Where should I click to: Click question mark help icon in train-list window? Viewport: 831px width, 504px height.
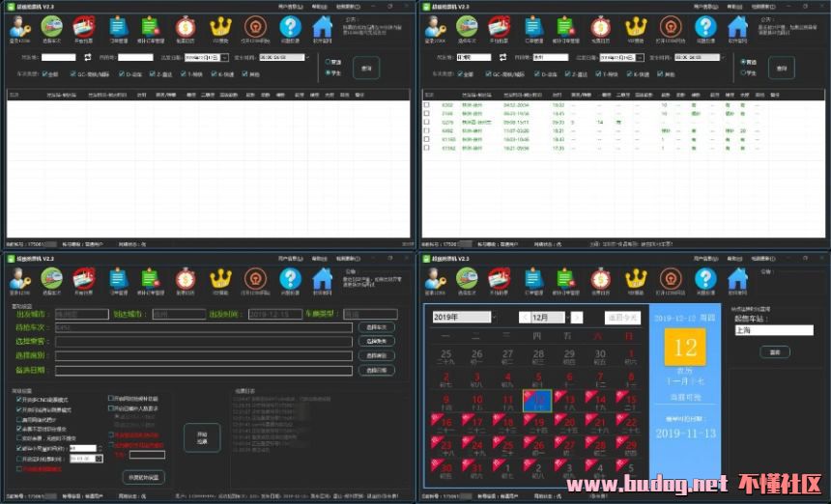(x=705, y=26)
